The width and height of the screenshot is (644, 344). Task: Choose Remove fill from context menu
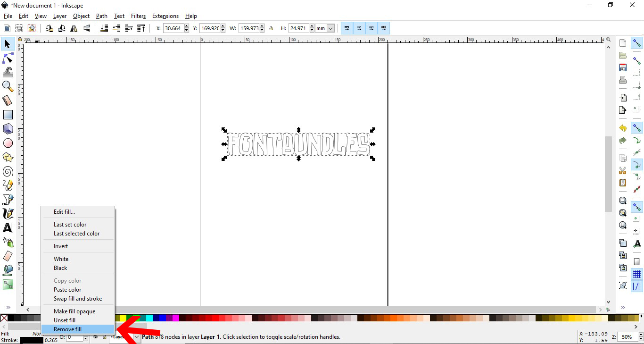coord(78,329)
